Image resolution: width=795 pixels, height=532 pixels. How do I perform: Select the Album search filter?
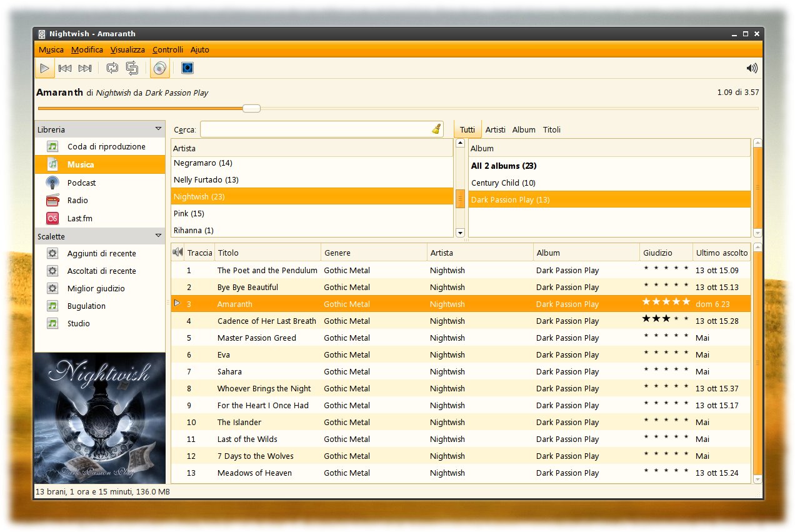coord(524,129)
